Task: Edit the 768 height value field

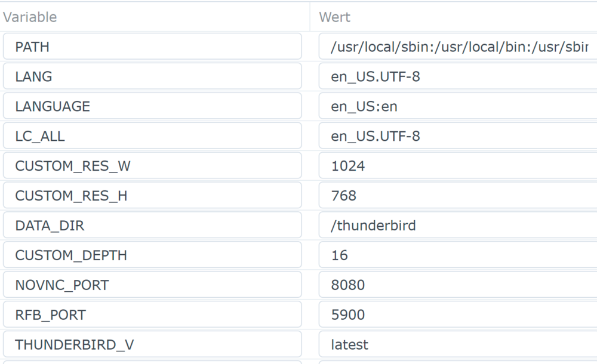Action: pos(458,195)
